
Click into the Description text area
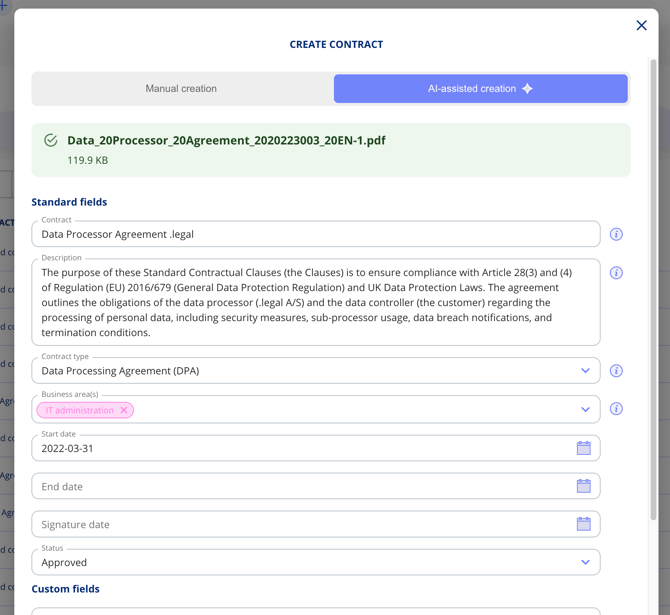tap(300, 302)
